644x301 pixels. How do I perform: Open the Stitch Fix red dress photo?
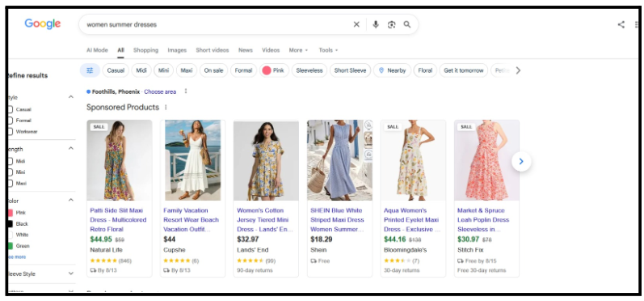(486, 160)
